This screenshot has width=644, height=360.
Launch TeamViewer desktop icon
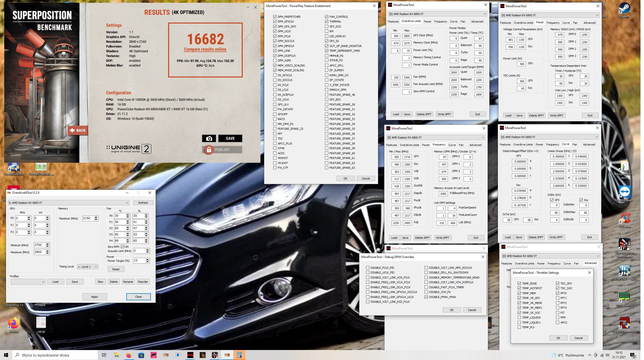click(x=624, y=193)
